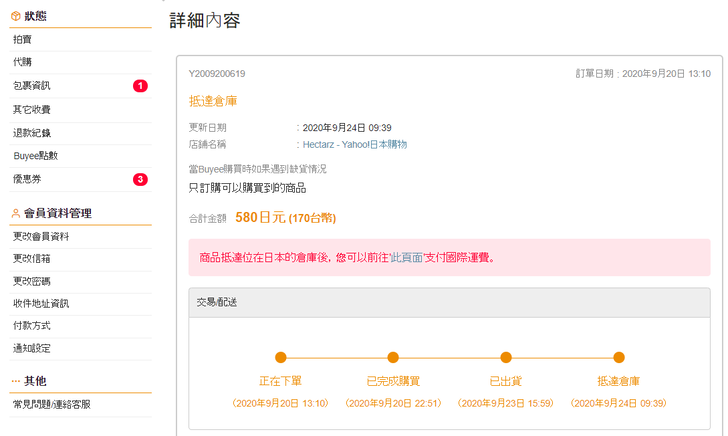Open Buyee點數 page
Viewport: 728px width, 436px height.
click(x=35, y=156)
